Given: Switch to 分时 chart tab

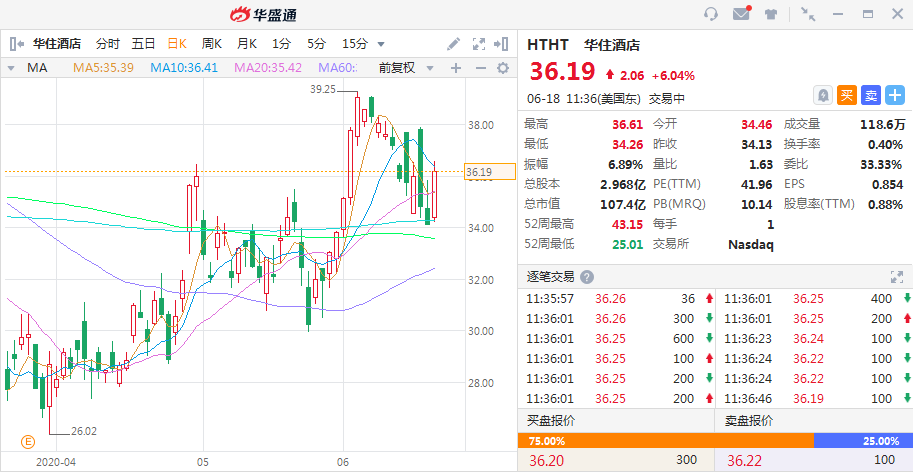Looking at the screenshot, I should pos(108,44).
